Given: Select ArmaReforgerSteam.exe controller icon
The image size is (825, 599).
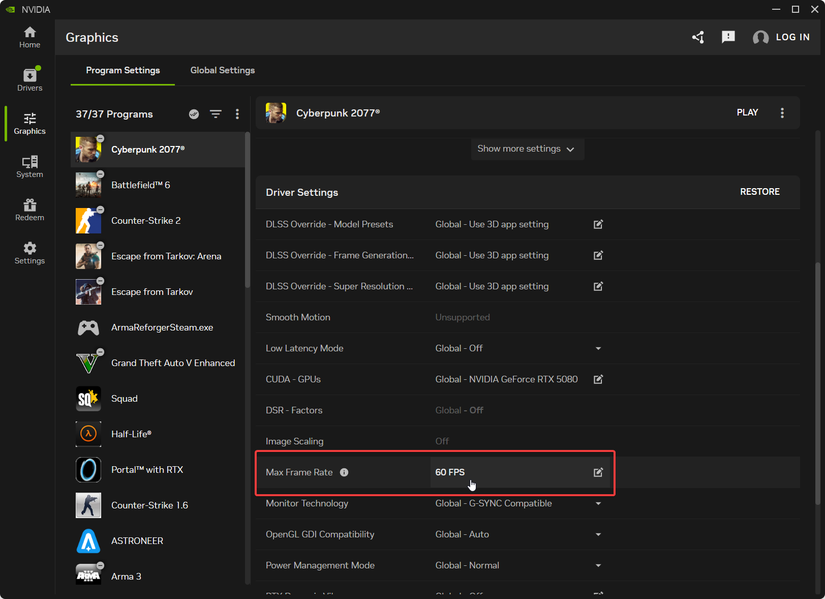Looking at the screenshot, I should pyautogui.click(x=88, y=327).
